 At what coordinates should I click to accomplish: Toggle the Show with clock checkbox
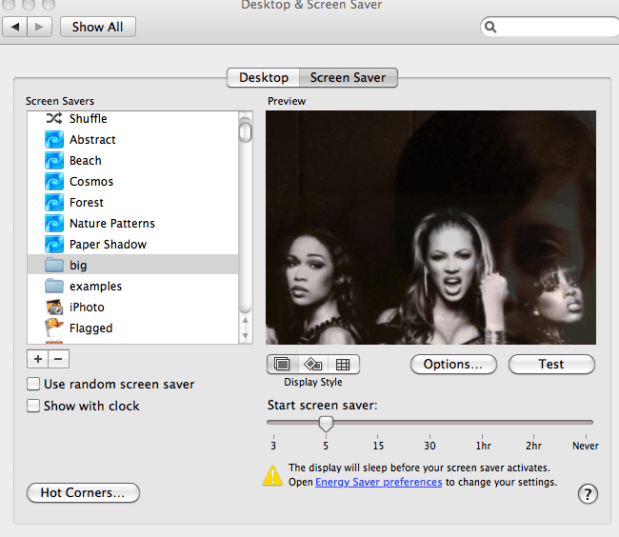coord(34,406)
